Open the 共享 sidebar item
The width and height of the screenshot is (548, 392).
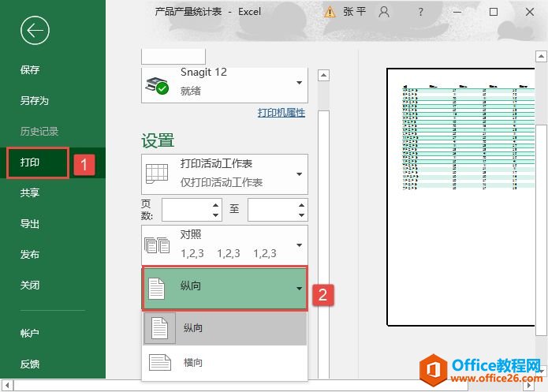pos(30,192)
